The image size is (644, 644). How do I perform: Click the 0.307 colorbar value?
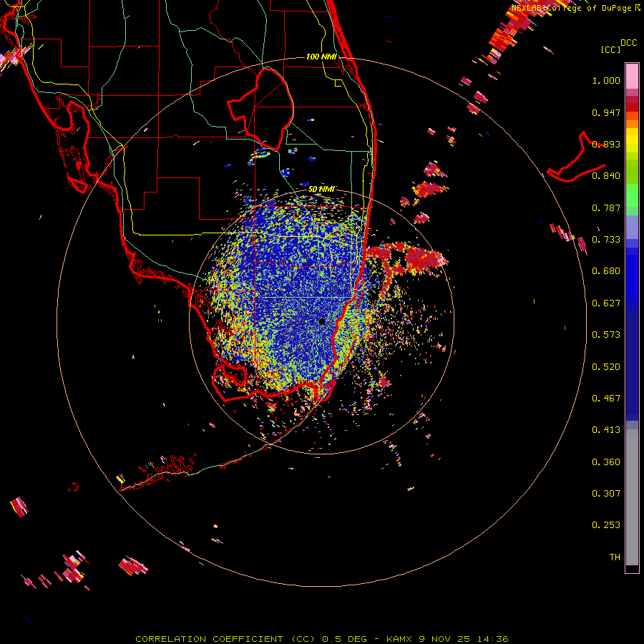606,494
